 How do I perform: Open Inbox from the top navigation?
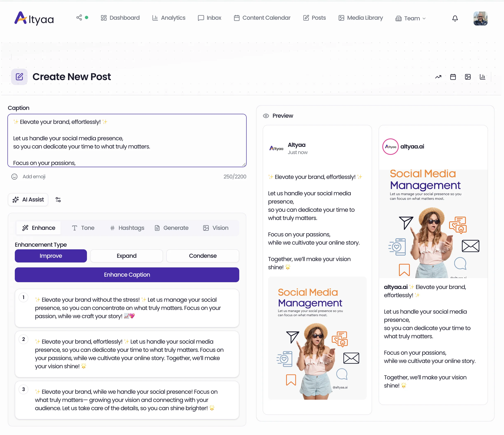click(209, 18)
